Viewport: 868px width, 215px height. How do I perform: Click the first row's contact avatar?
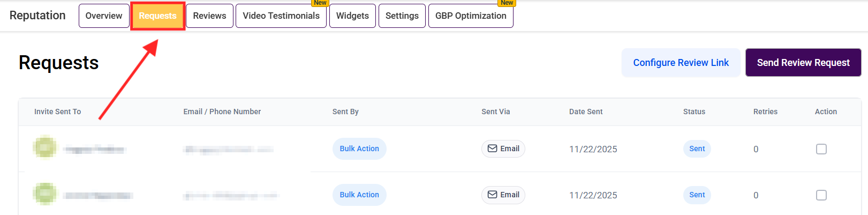45,147
